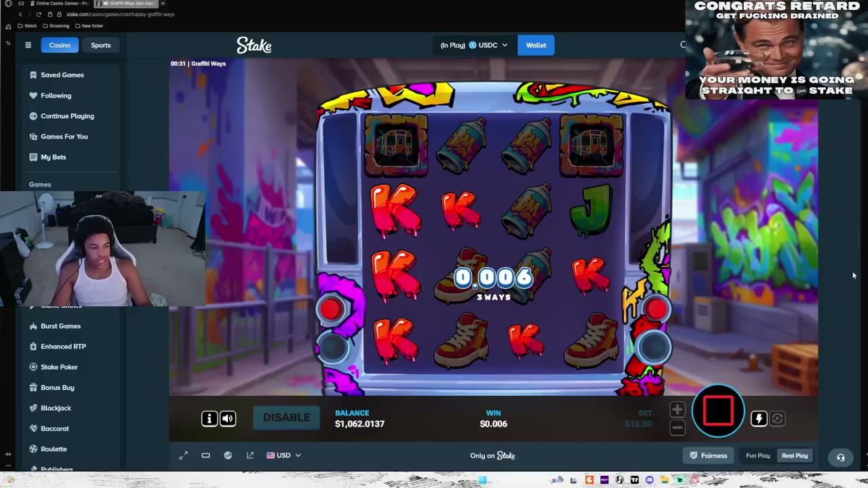Open Burst Games category
Screen dimensions: 868x488
coord(71,326)
